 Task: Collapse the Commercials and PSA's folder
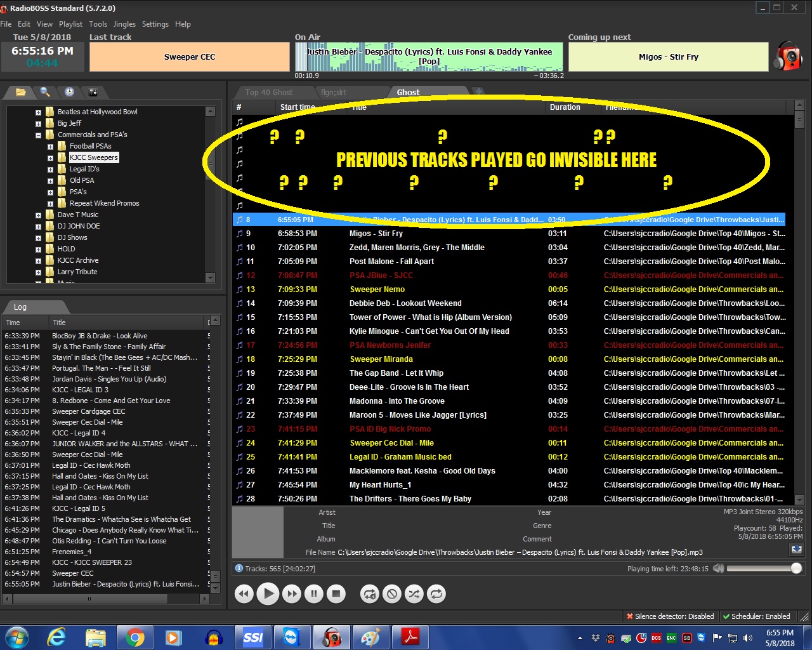pyautogui.click(x=38, y=135)
